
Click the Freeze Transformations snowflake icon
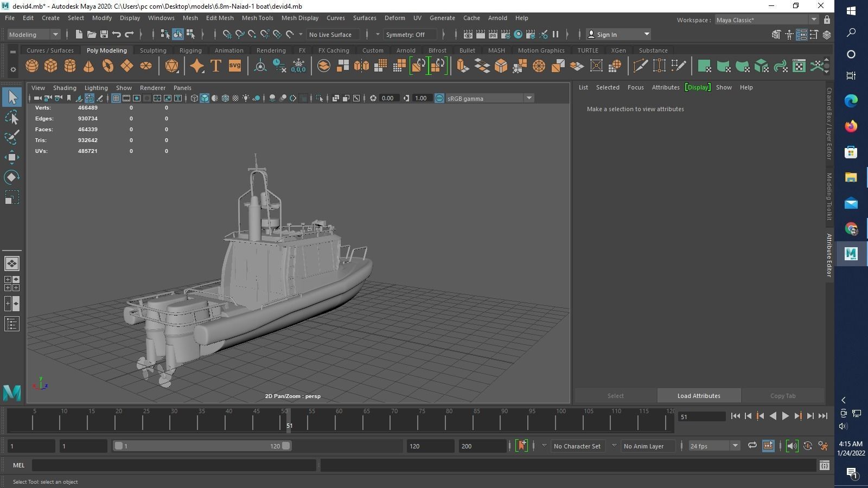(x=298, y=66)
